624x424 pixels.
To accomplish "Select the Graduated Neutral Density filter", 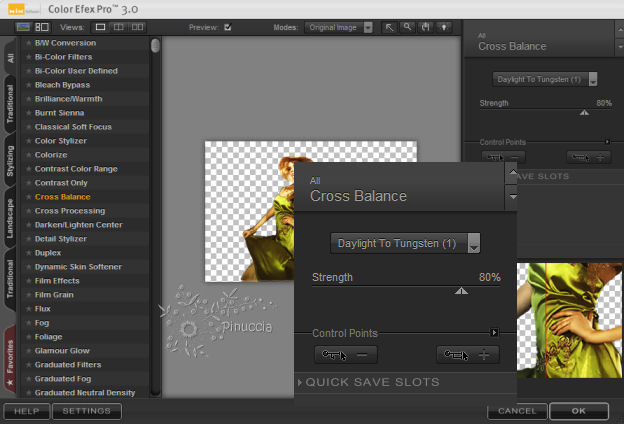I will click(85, 393).
